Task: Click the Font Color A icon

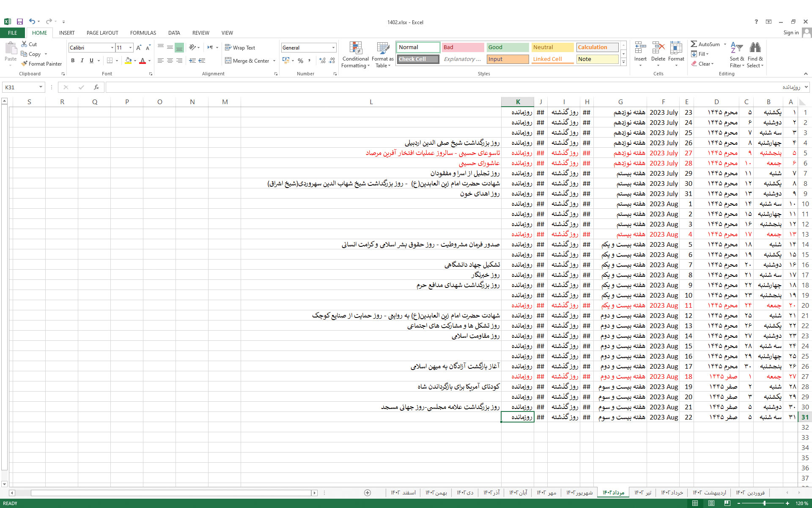Action: (143, 61)
